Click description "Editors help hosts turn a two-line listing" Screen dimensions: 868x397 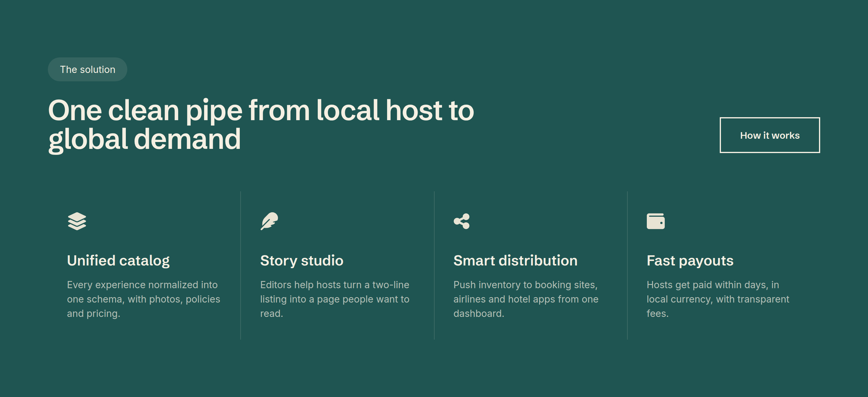(334, 299)
